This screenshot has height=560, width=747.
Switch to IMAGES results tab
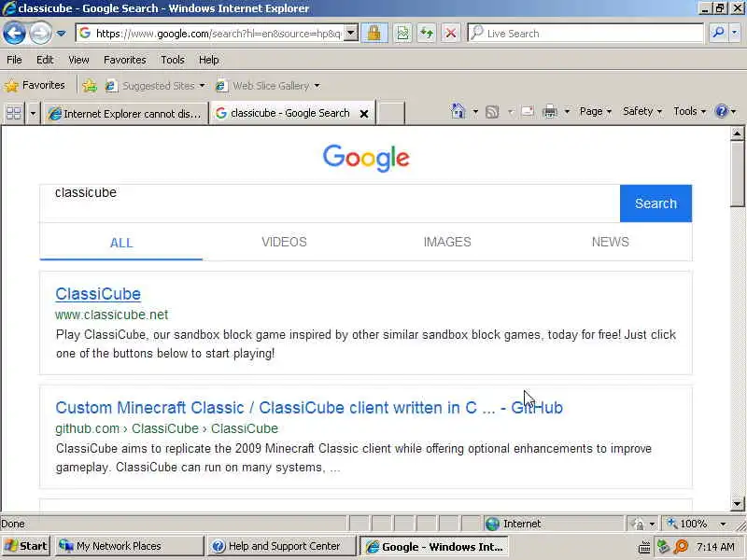point(447,242)
